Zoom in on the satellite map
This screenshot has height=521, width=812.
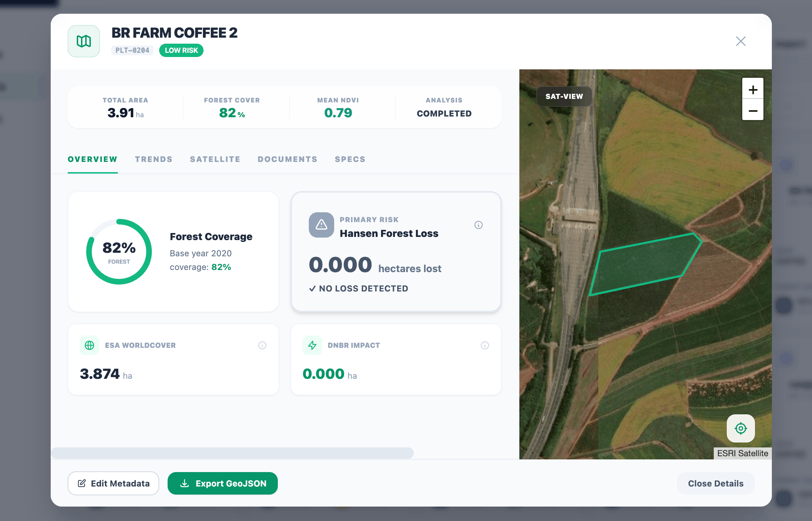(x=753, y=89)
